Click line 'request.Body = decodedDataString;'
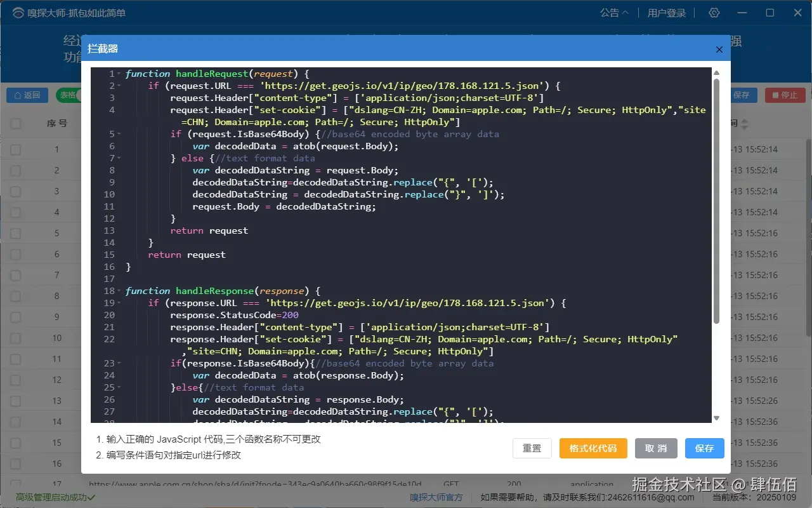 point(284,206)
